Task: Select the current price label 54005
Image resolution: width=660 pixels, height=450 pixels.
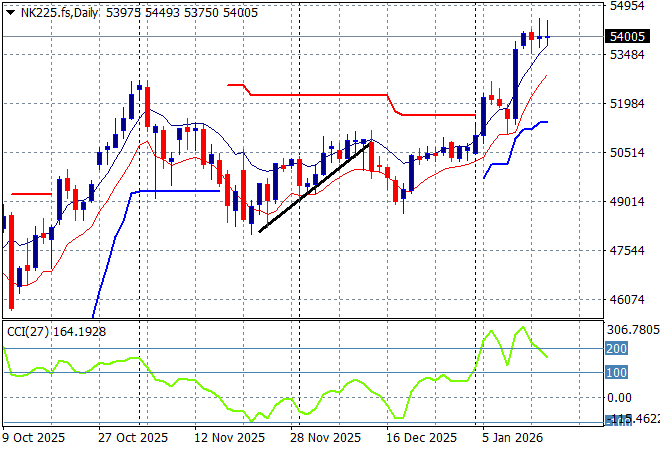Action: click(x=627, y=37)
